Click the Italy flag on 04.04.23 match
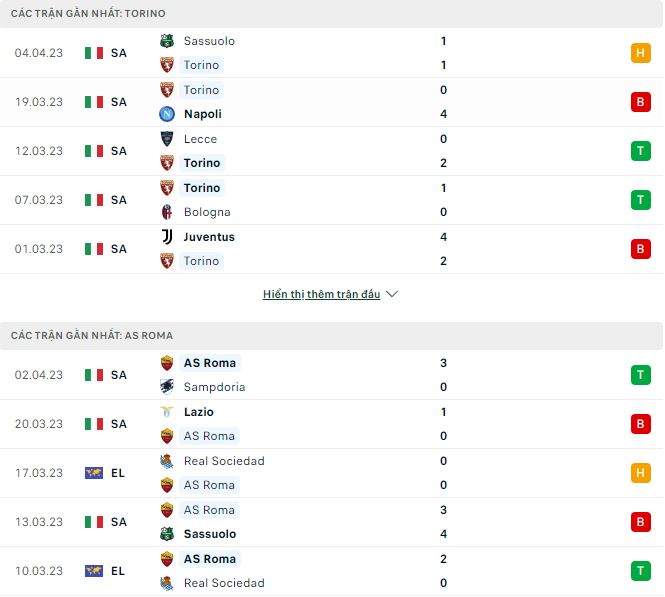Screen dimensions: 665x597 [94, 53]
